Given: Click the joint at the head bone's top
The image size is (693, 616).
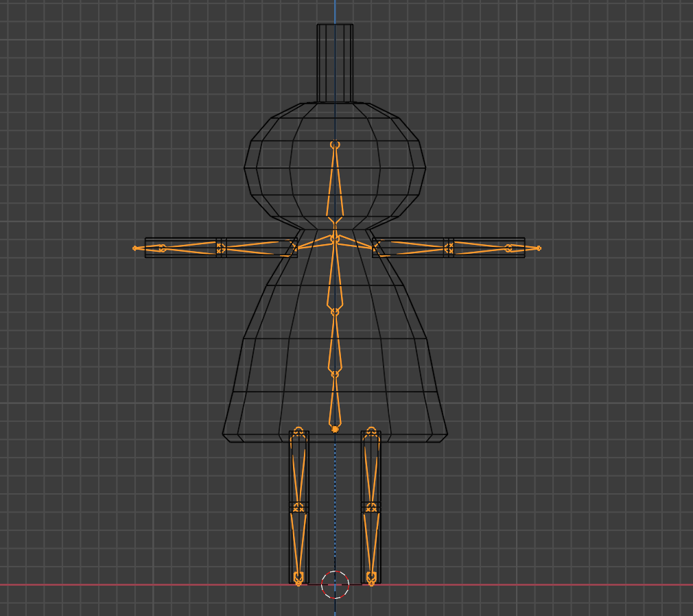Looking at the screenshot, I should pyautogui.click(x=335, y=145).
